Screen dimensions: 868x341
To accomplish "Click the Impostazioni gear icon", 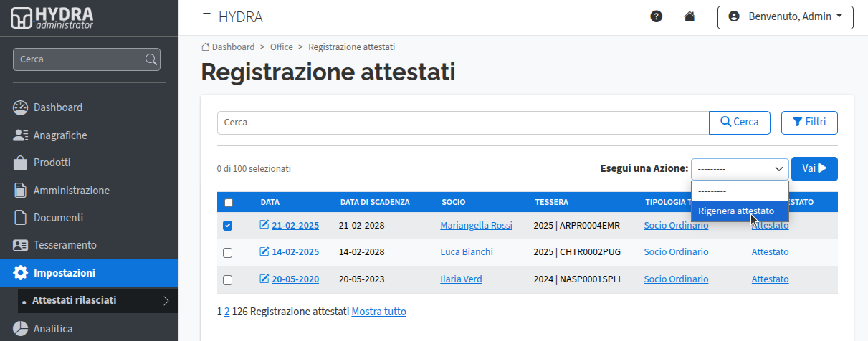I will point(20,272).
